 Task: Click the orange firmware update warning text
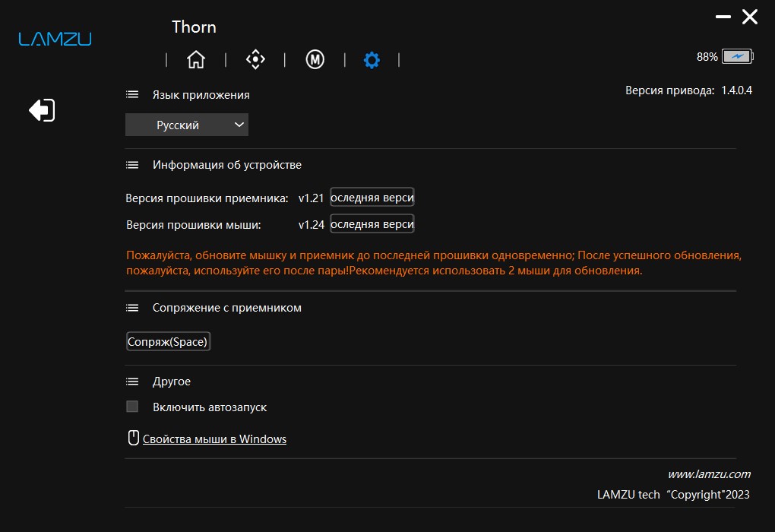tap(434, 262)
